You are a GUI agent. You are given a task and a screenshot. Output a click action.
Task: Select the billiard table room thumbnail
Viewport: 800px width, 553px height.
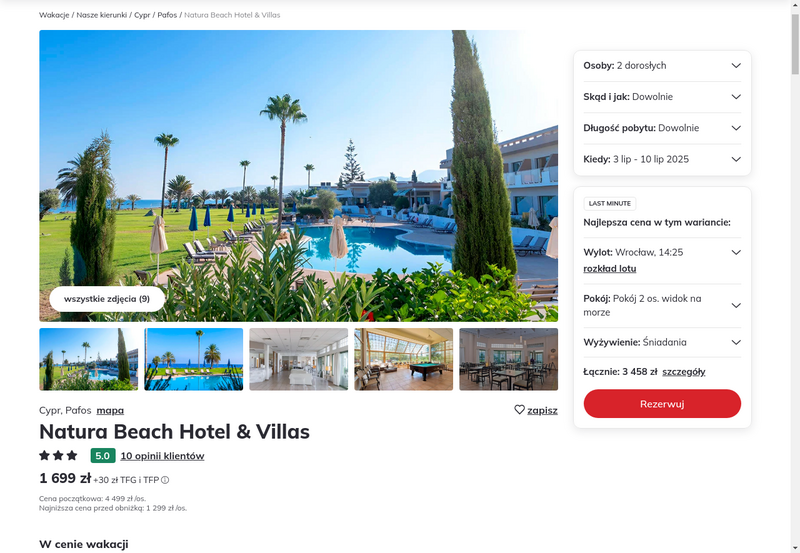coord(404,359)
